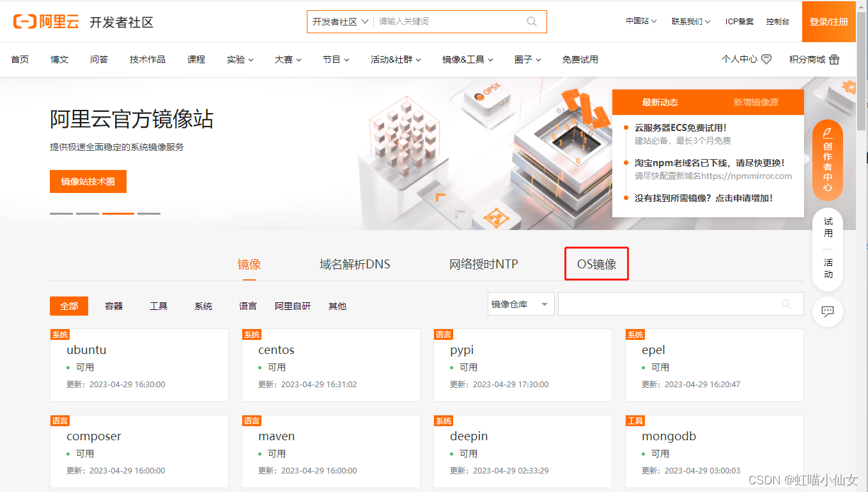Image resolution: width=868 pixels, height=492 pixels.
Task: Filter mirrors by 容器 category
Action: point(114,306)
